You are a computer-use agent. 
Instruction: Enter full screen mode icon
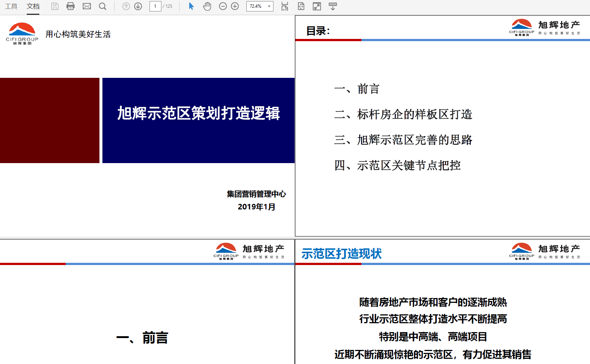click(317, 6)
